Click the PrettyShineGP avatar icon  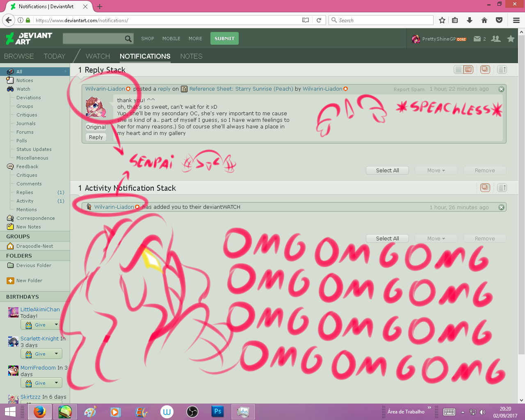click(416, 39)
